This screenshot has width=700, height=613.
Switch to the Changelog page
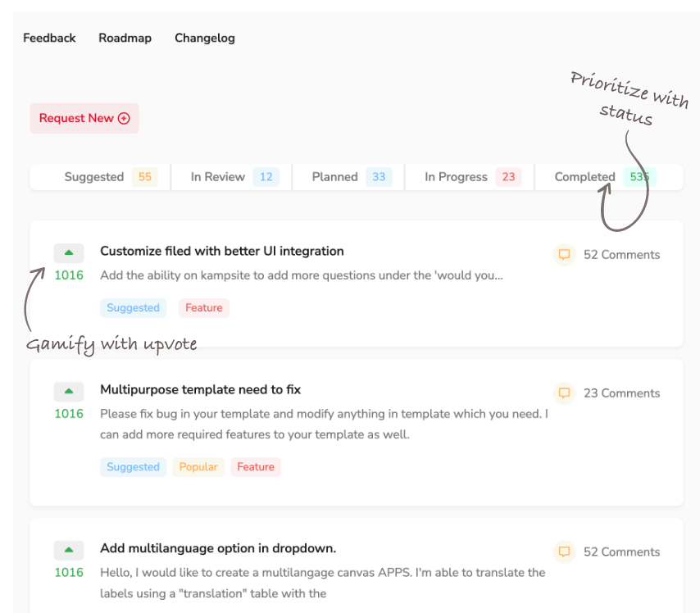(x=204, y=38)
